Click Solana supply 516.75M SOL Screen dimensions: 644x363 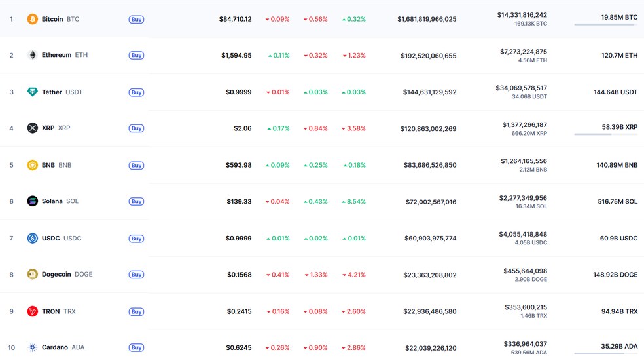tap(618, 201)
